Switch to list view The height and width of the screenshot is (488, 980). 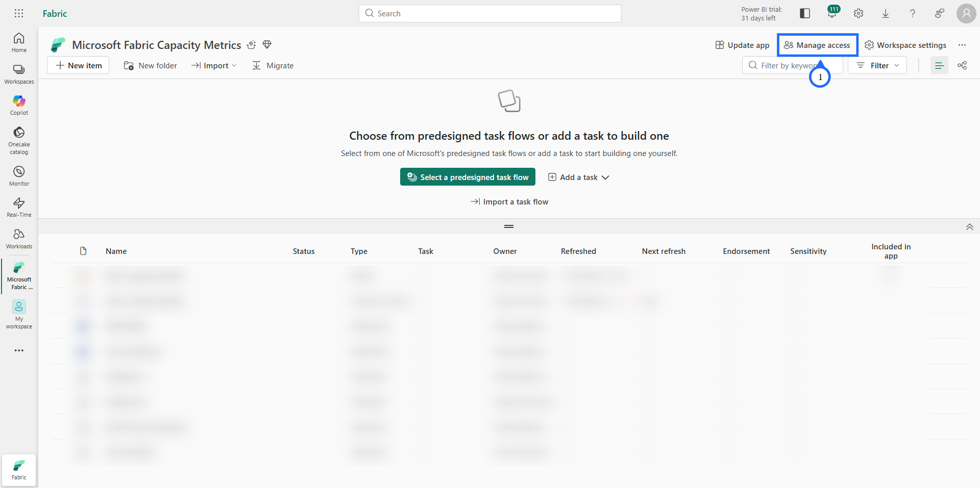point(939,65)
